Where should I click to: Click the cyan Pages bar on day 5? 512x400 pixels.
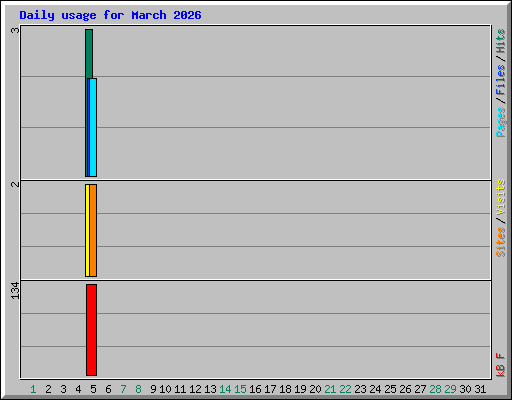(93, 127)
